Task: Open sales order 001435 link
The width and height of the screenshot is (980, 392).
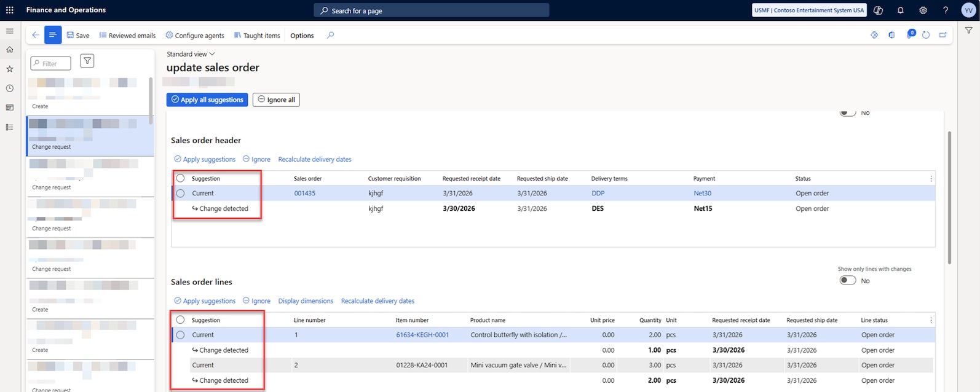Action: [304, 193]
